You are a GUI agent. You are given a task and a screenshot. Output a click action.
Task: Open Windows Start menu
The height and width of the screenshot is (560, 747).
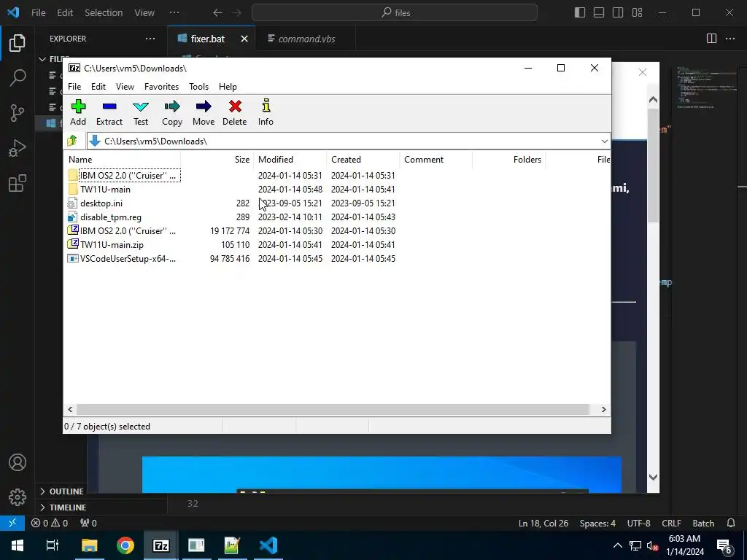click(18, 545)
